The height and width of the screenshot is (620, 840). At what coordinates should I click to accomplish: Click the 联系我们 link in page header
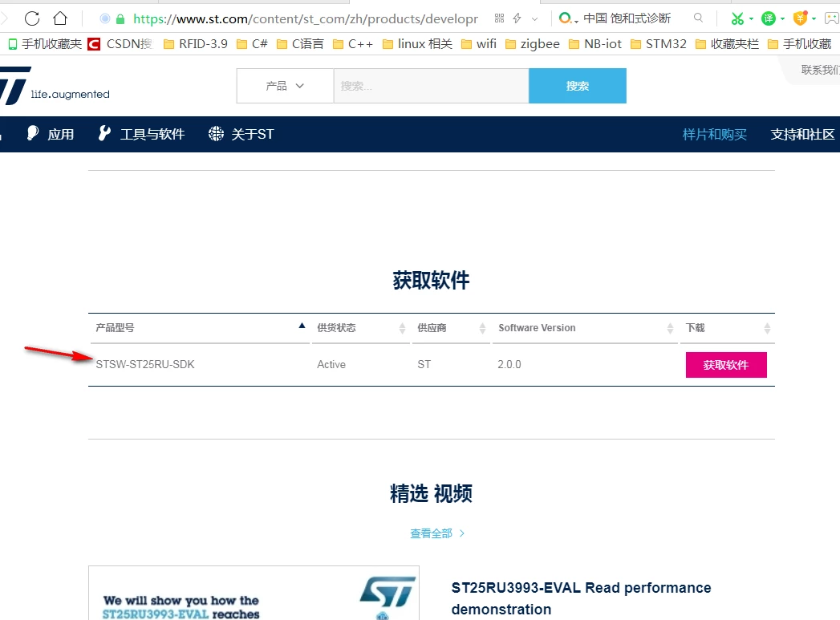pyautogui.click(x=820, y=70)
